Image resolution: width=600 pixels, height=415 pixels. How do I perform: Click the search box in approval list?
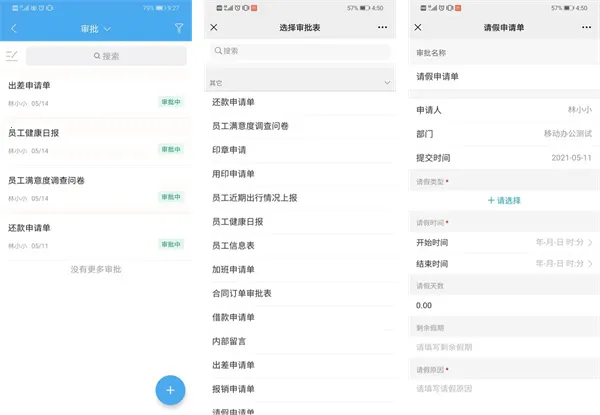(106, 56)
